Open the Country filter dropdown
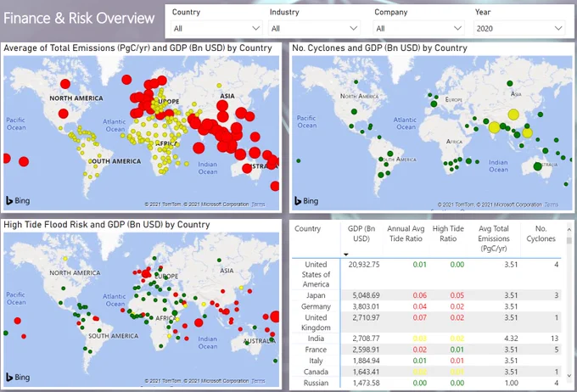 [216, 28]
